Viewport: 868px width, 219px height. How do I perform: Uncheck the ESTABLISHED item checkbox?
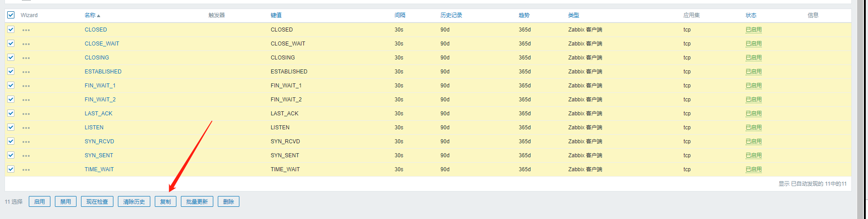coord(11,71)
